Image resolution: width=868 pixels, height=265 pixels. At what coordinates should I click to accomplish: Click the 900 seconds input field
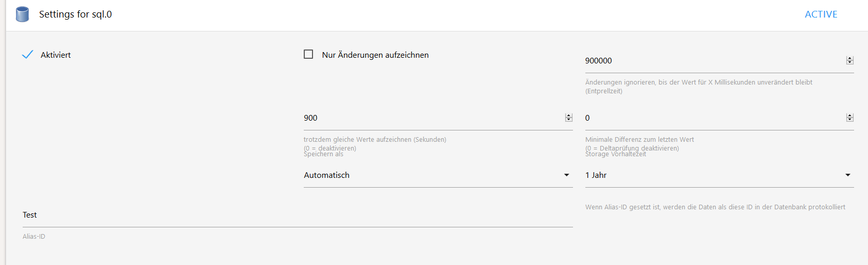click(432, 118)
